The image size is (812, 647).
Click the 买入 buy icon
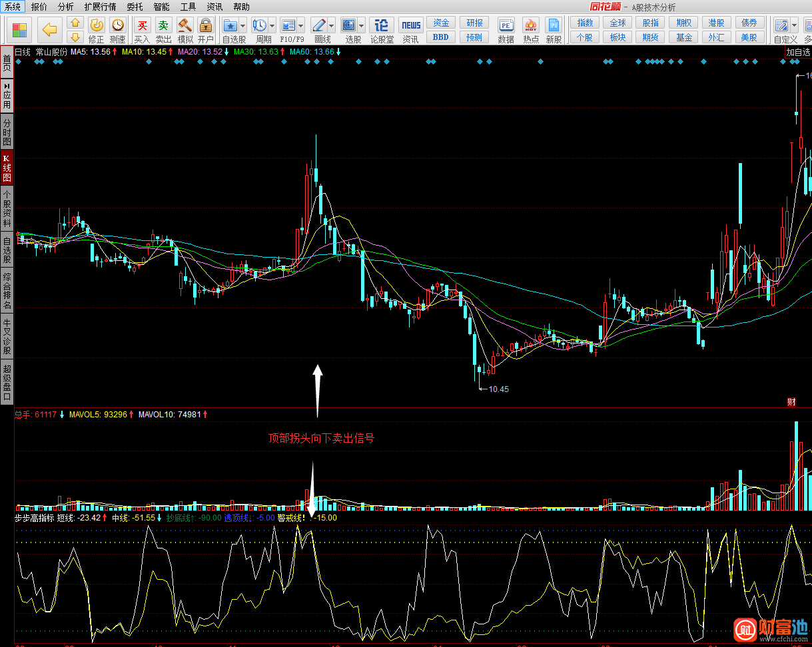(x=142, y=26)
